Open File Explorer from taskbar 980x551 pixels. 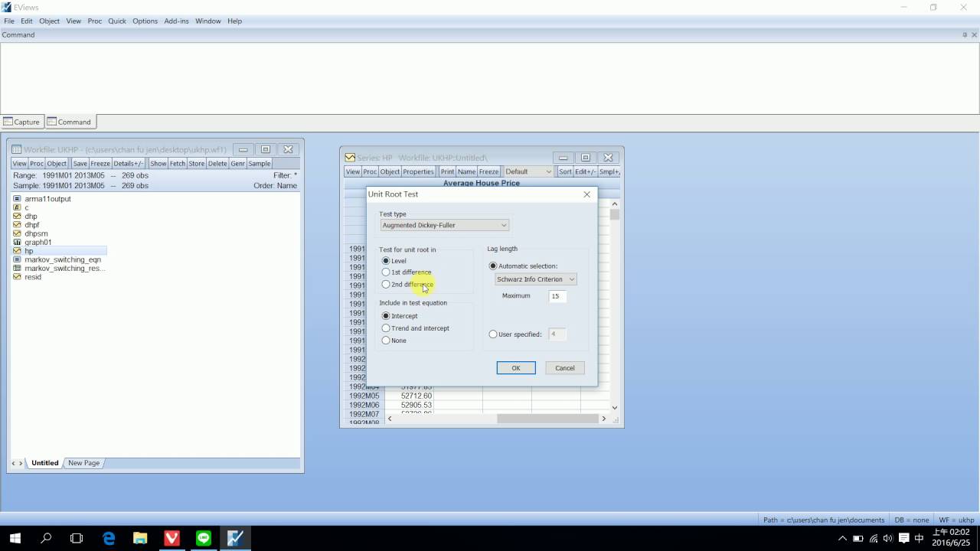(140, 538)
